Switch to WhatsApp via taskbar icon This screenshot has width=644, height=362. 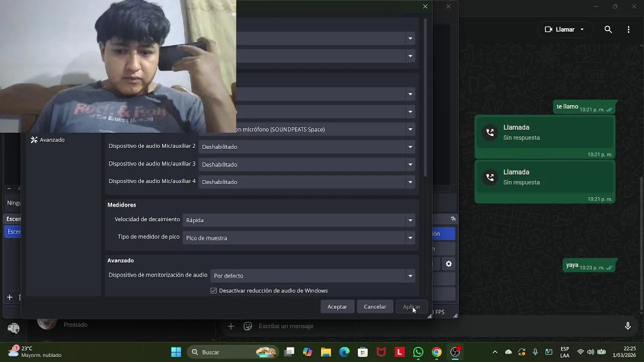coord(418,352)
